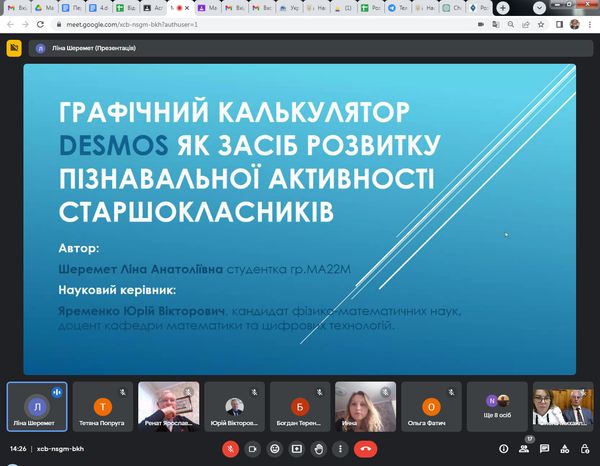This screenshot has height=466, width=600.
Task: Open the emoji reactions picker
Action: coord(275,449)
